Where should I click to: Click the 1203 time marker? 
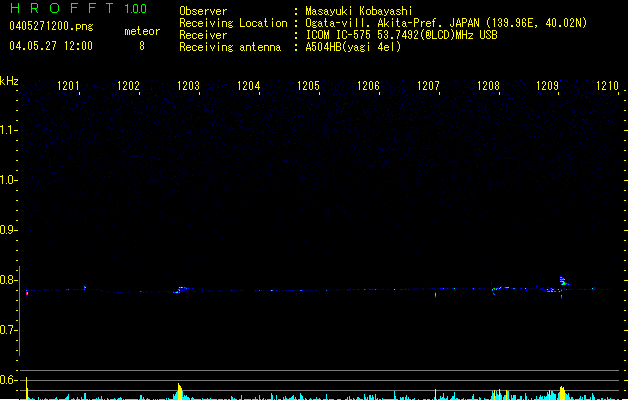(x=189, y=86)
